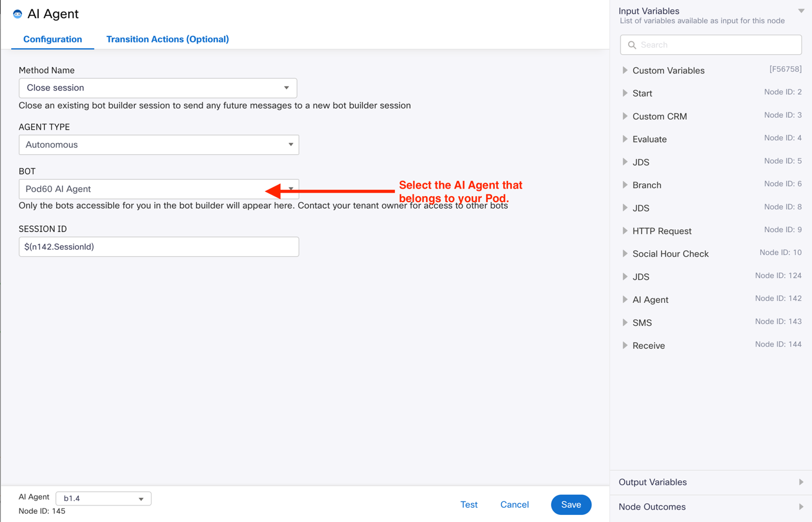Click the Save button
The image size is (812, 522).
(x=570, y=505)
